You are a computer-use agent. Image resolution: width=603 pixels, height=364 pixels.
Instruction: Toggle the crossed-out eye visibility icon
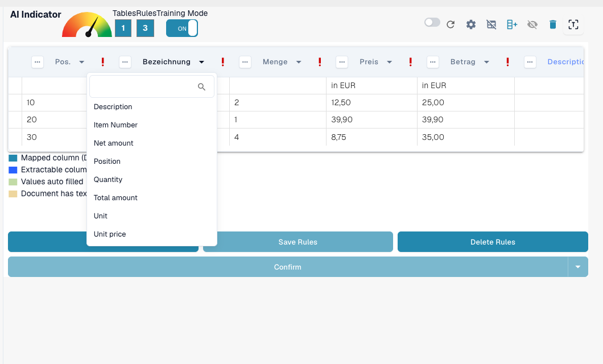coord(532,24)
